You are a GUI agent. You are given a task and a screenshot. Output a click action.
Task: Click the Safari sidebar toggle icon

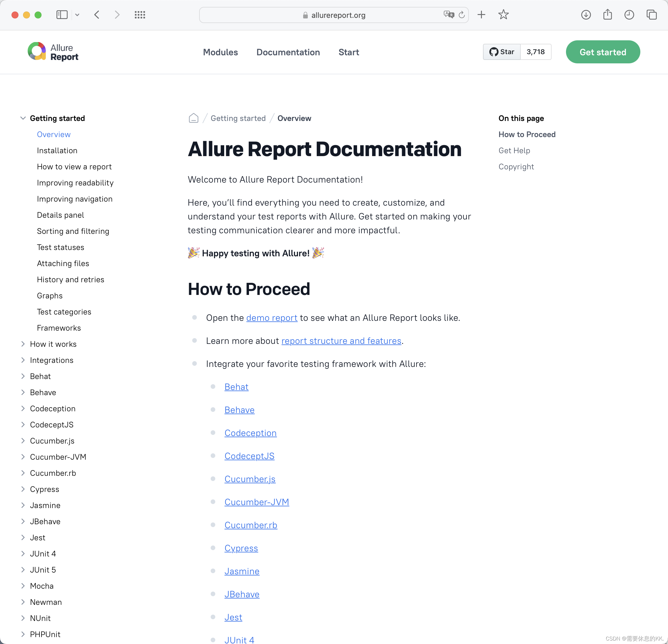click(62, 15)
